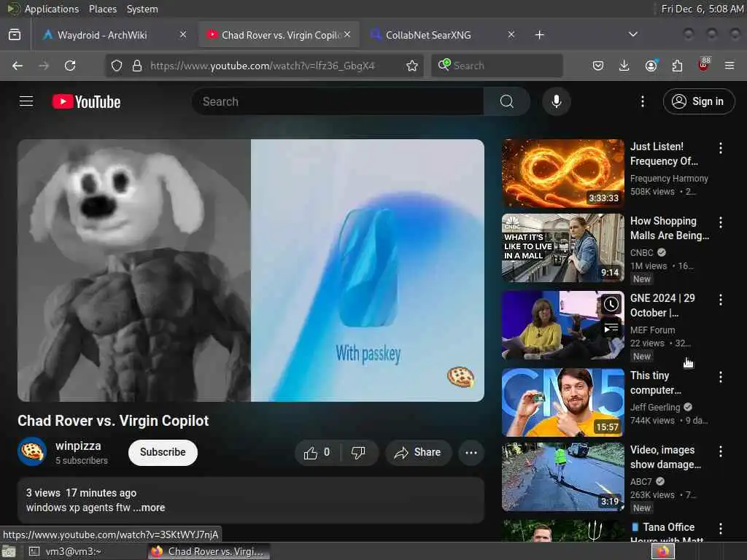This screenshot has height=560, width=747.
Task: Activate voice search microphone
Action: pyautogui.click(x=556, y=101)
